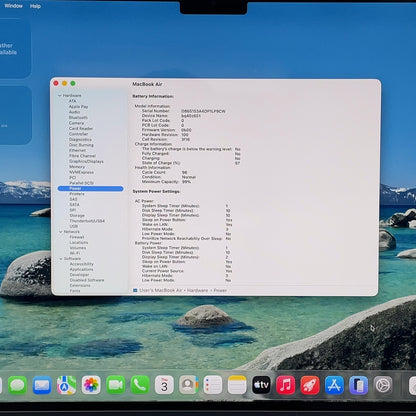Open Apple TV app in dock
The width and height of the screenshot is (416, 416).
point(261,385)
